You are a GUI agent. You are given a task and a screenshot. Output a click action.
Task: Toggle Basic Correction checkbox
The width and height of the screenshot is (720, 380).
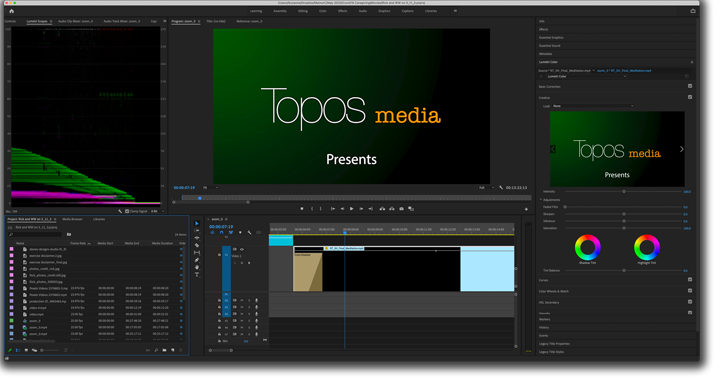pyautogui.click(x=690, y=86)
